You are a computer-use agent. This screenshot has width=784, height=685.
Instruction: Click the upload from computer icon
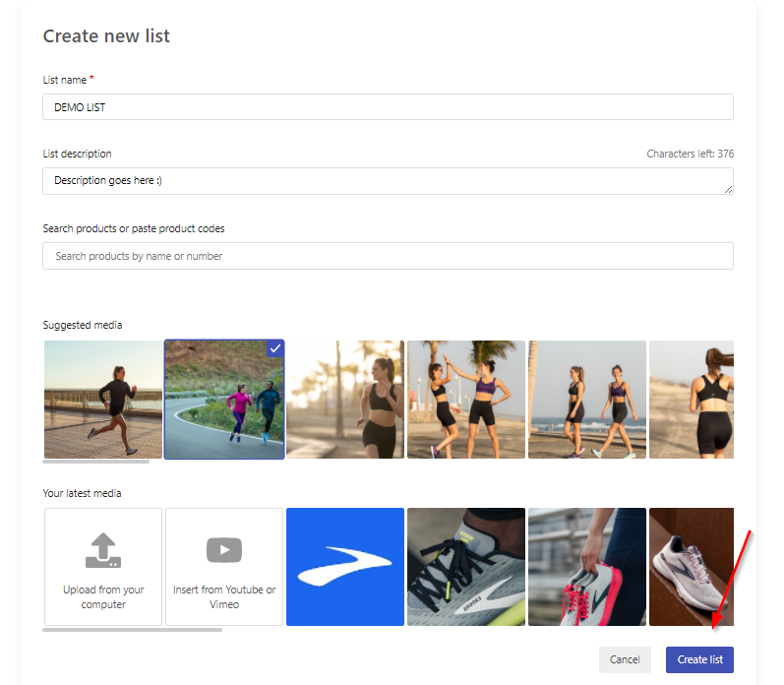point(103,550)
